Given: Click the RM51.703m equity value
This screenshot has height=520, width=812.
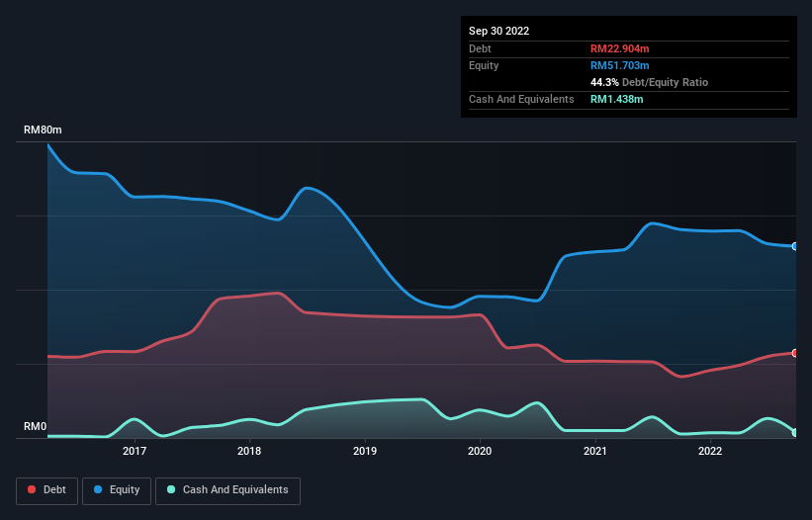Looking at the screenshot, I should [x=619, y=65].
